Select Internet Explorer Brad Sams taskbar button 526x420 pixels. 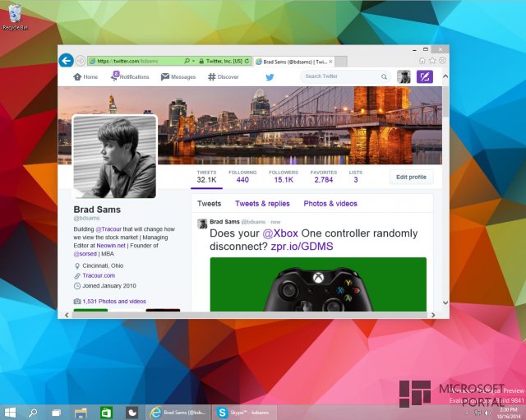(178, 413)
